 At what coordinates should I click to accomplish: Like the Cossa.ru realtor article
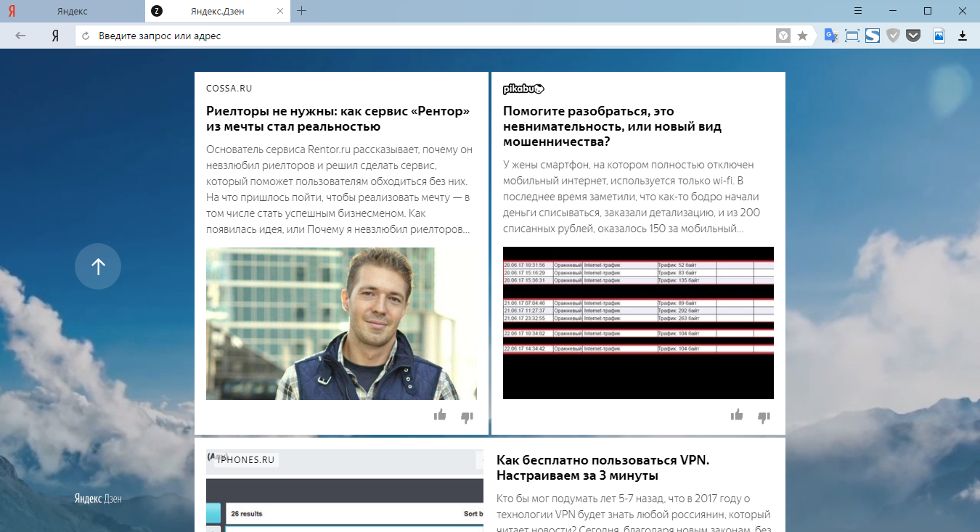point(440,415)
